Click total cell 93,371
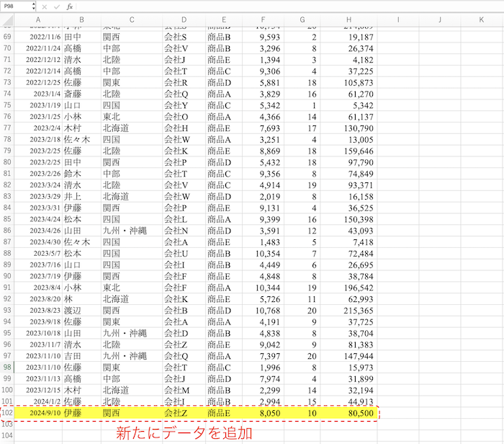The image size is (504, 444). 348,185
